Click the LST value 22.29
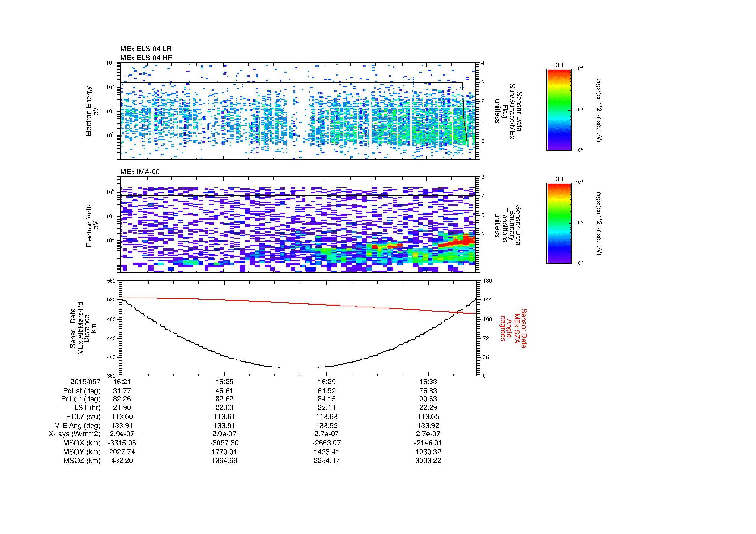The width and height of the screenshot is (756, 534). coord(428,408)
